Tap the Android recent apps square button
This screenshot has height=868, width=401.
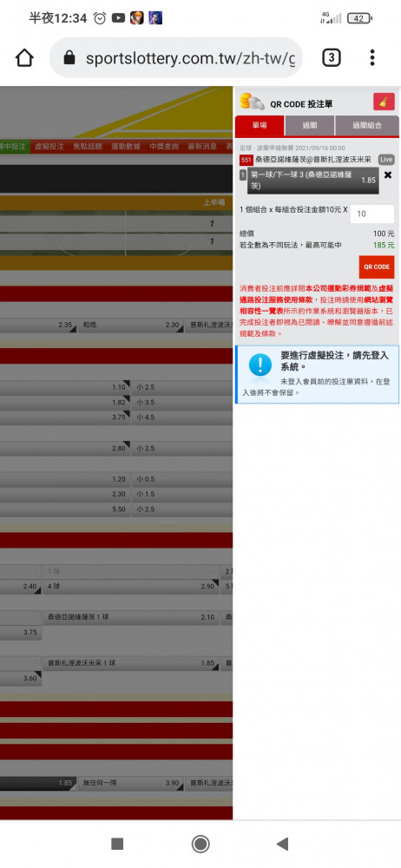pos(117,844)
